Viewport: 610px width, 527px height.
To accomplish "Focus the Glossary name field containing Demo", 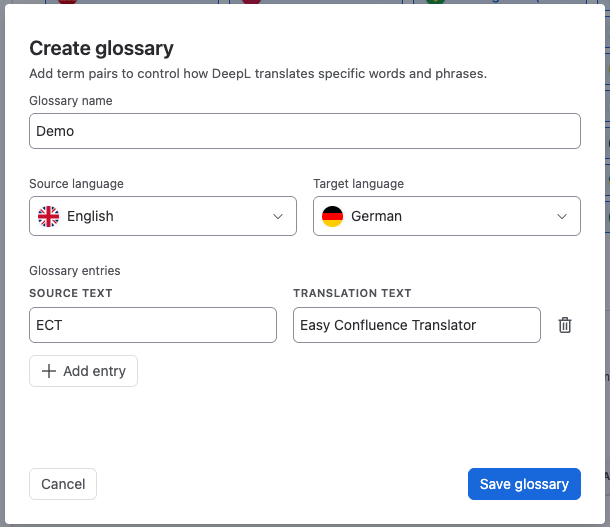I will pos(305,131).
